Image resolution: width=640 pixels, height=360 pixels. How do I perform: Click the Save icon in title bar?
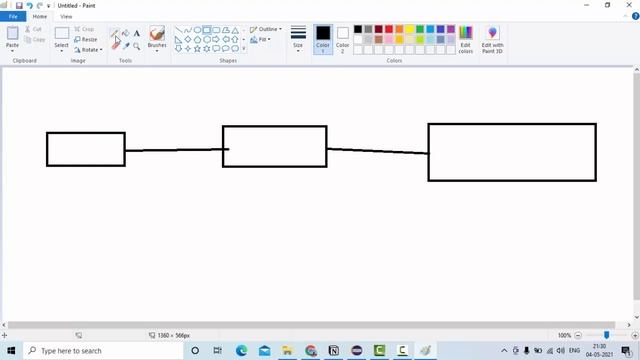[x=19, y=6]
